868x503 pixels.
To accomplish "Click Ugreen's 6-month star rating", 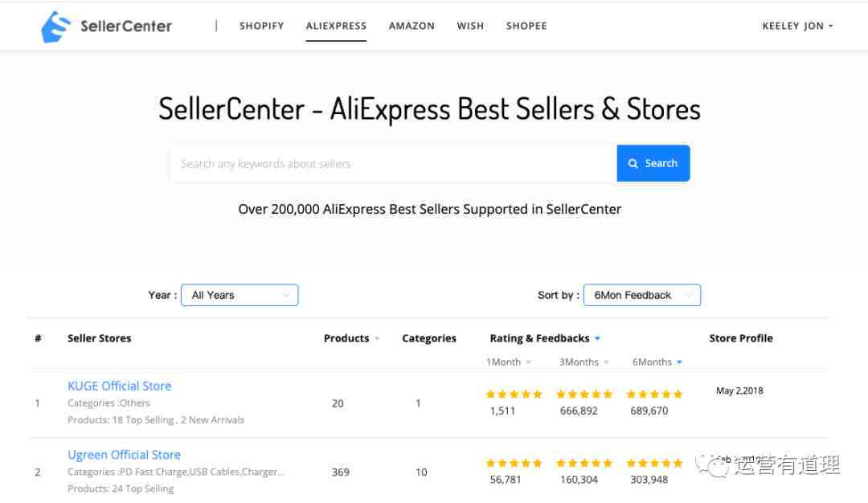I will click(654, 463).
